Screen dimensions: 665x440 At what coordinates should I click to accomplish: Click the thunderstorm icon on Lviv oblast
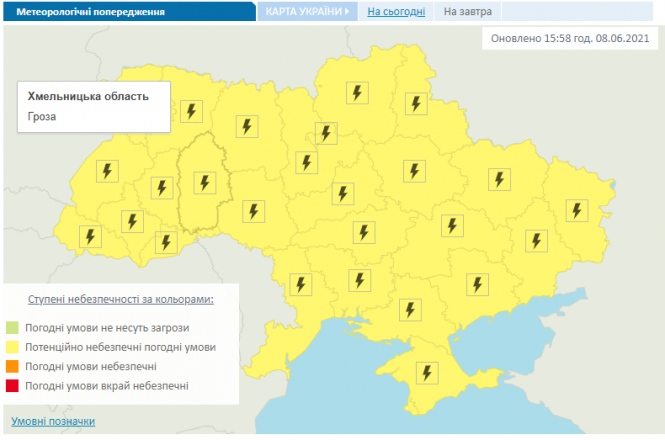coord(107,171)
